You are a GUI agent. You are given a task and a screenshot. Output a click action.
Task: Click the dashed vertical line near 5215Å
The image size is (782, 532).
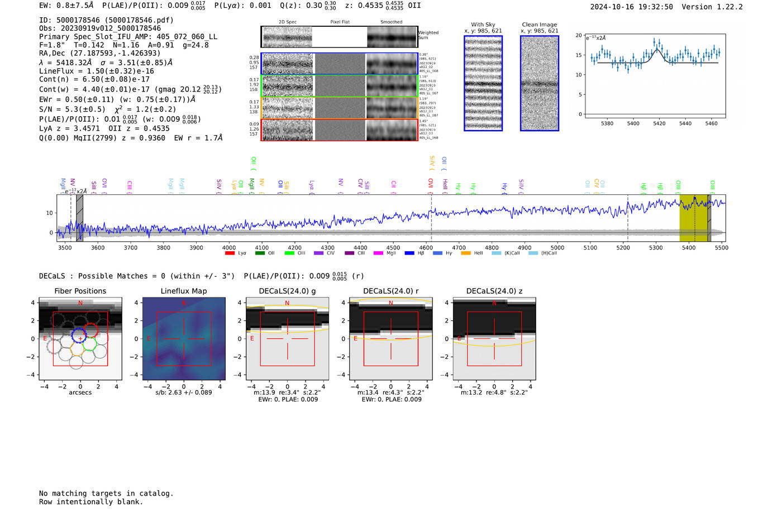point(627,218)
